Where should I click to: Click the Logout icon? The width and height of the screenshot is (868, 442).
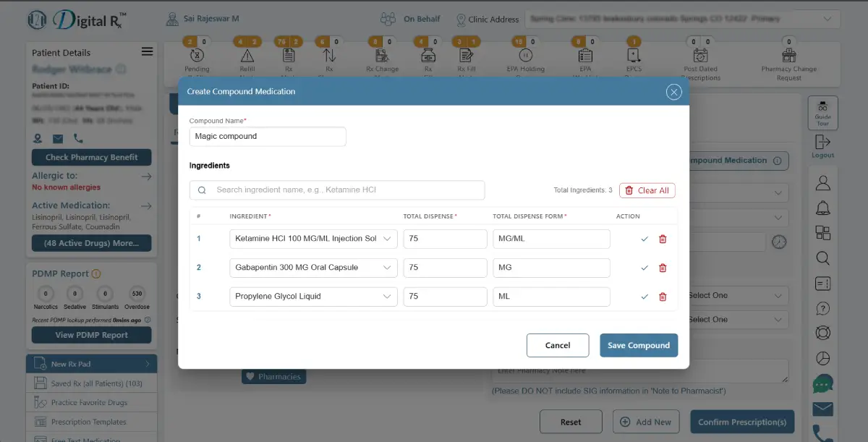point(823,146)
